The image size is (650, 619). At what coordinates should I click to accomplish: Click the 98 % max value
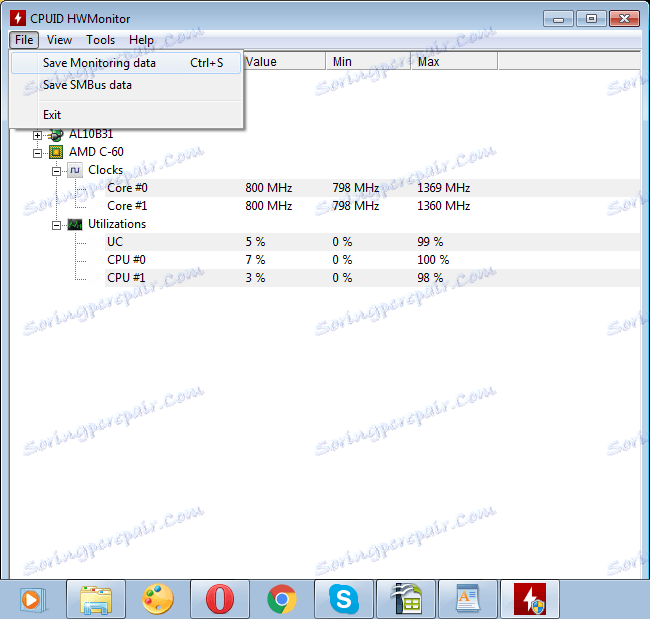click(x=430, y=278)
